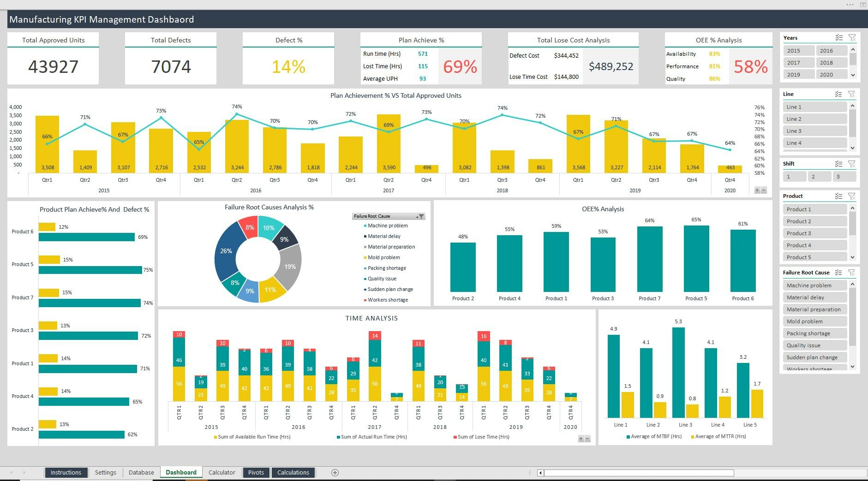Open the filter icon on the donut chart
Screen dimensions: 868x481
421,216
